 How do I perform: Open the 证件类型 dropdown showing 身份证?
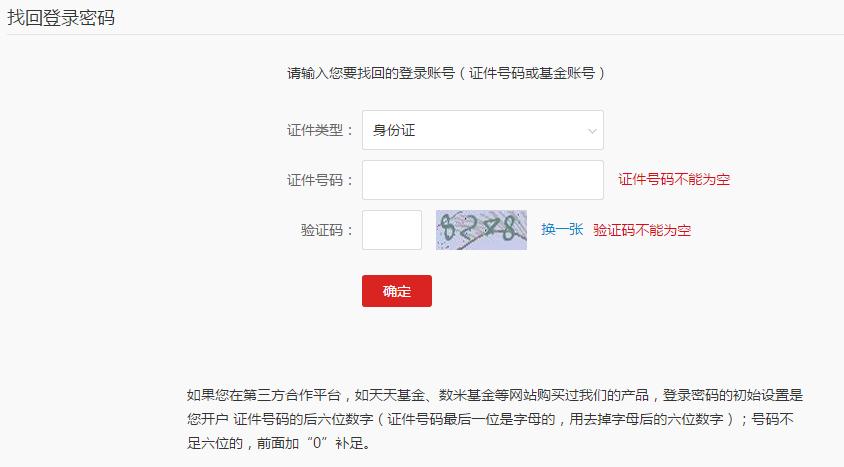click(x=482, y=130)
